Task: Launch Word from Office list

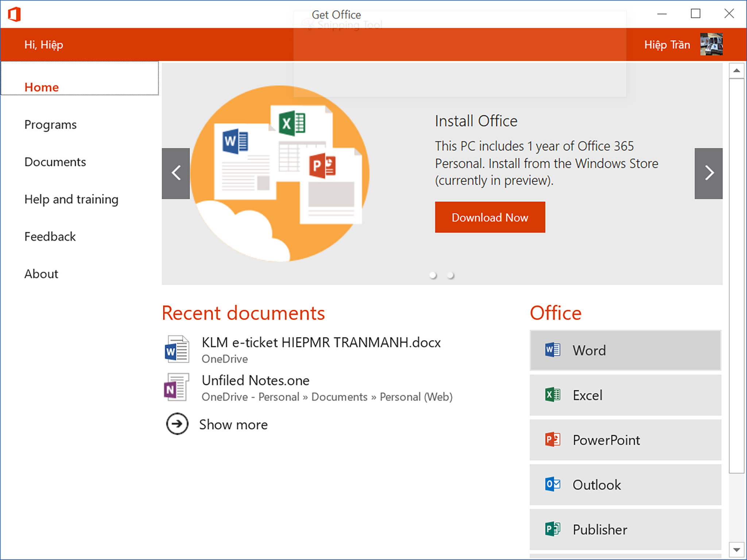Action: tap(625, 350)
